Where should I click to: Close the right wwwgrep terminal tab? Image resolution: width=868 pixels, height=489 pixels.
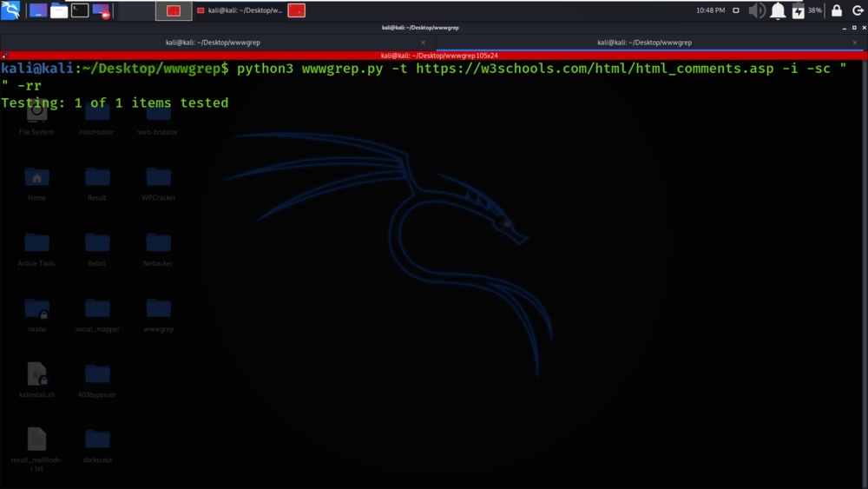coord(855,43)
